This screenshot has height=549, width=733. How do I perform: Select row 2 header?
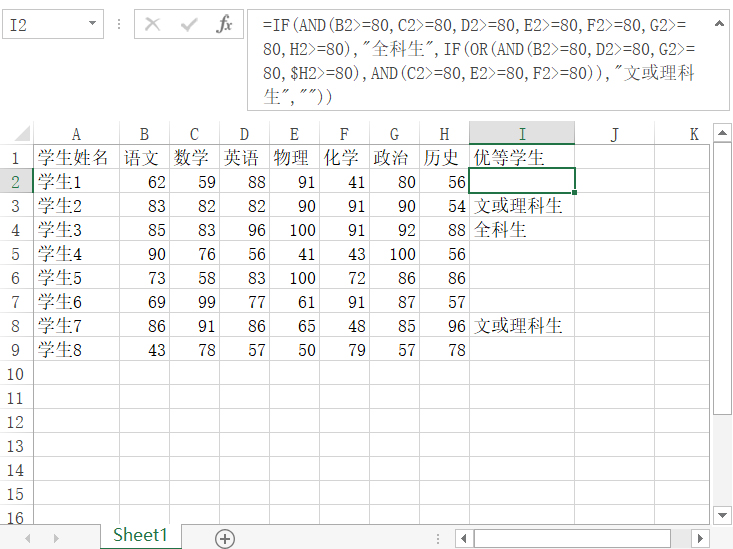tap(16, 181)
